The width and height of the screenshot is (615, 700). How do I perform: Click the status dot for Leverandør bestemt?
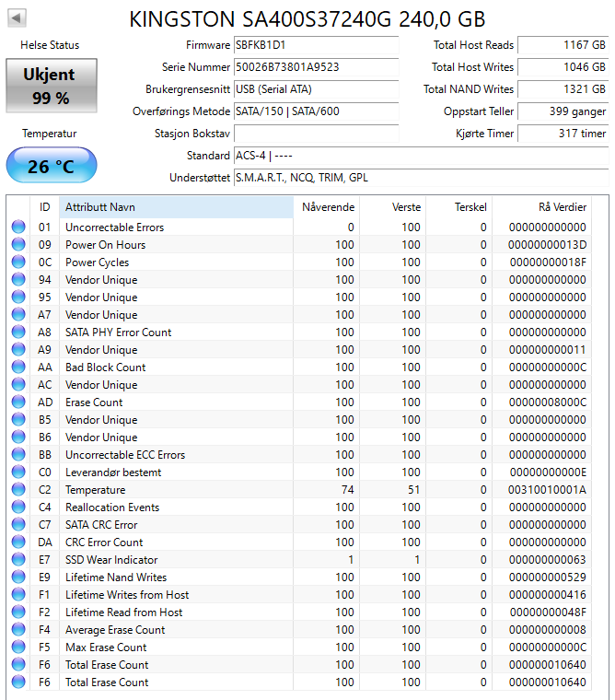(18, 472)
